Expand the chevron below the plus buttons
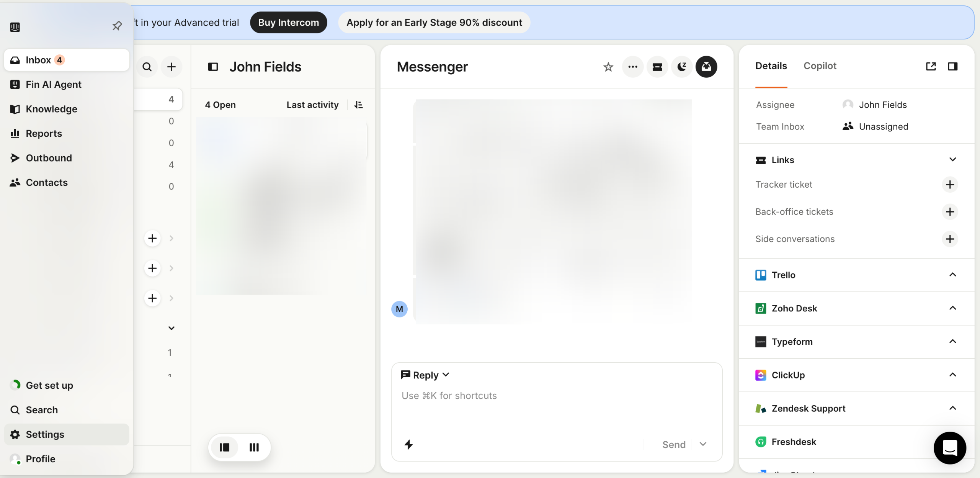This screenshot has height=478, width=980. pyautogui.click(x=171, y=328)
